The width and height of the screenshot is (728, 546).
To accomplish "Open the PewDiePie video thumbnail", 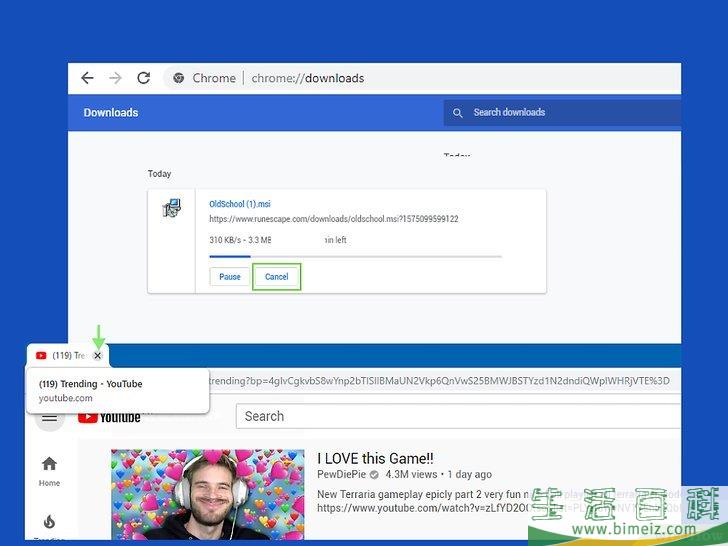I will coord(208,494).
